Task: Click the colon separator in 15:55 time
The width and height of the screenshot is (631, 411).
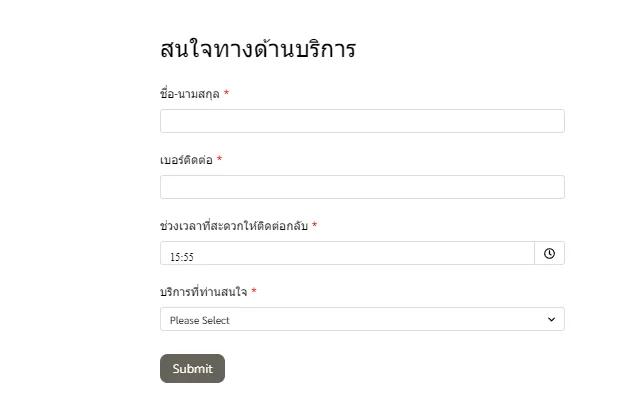Action: click(x=182, y=257)
